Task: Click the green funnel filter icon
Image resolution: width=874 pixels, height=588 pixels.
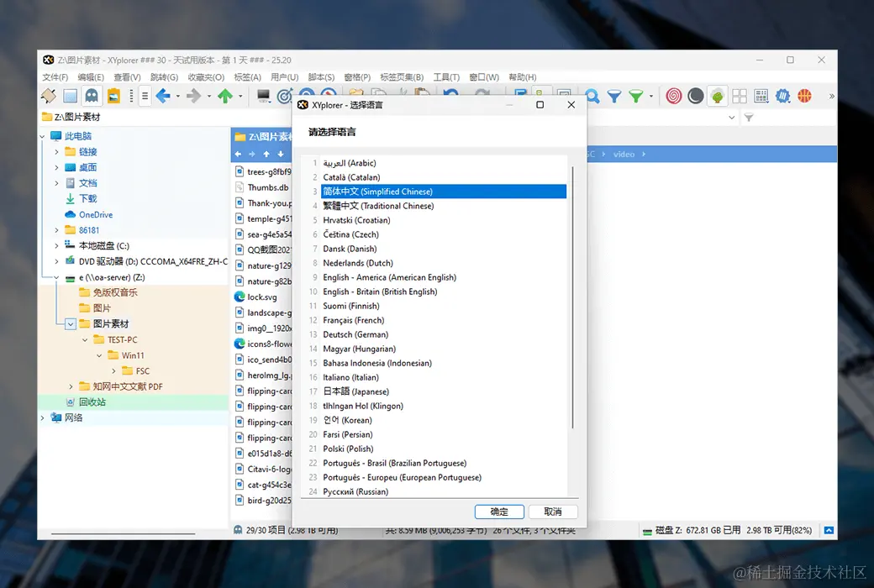Action: click(x=636, y=97)
